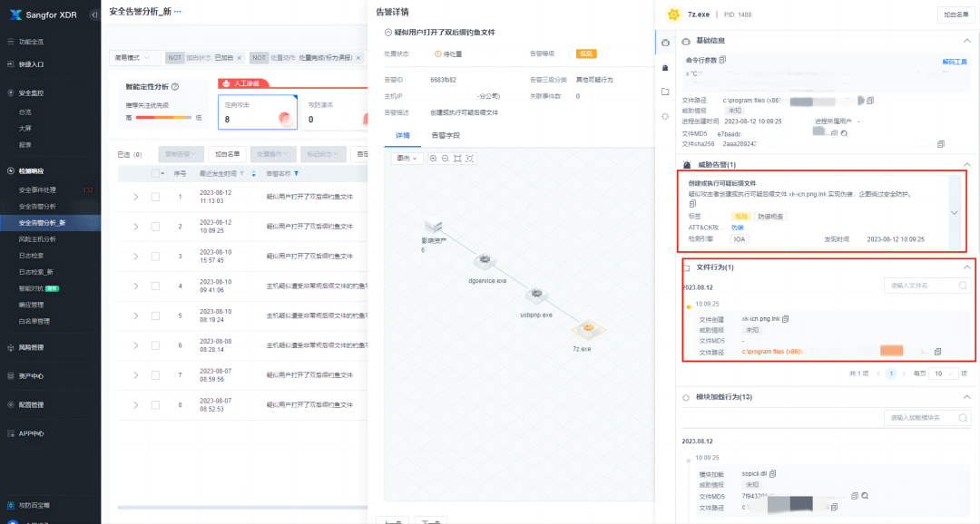Click the usbpnp.exe node in process graph
This screenshot has height=524, width=980.
[536, 295]
